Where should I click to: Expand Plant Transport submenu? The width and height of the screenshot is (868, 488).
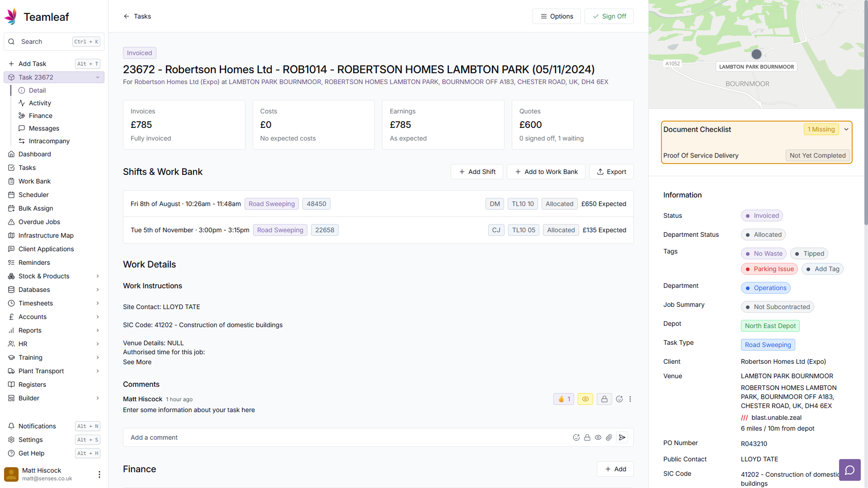[98, 371]
